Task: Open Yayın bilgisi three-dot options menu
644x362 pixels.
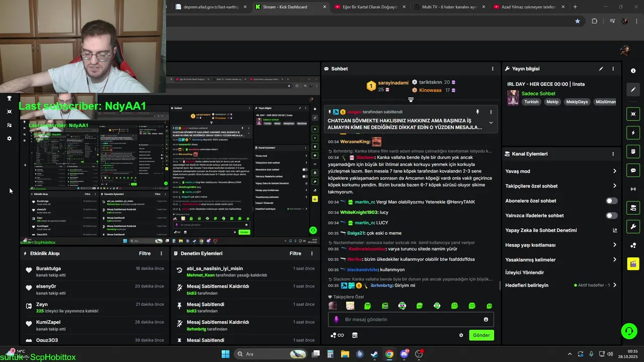Action: 613,69
